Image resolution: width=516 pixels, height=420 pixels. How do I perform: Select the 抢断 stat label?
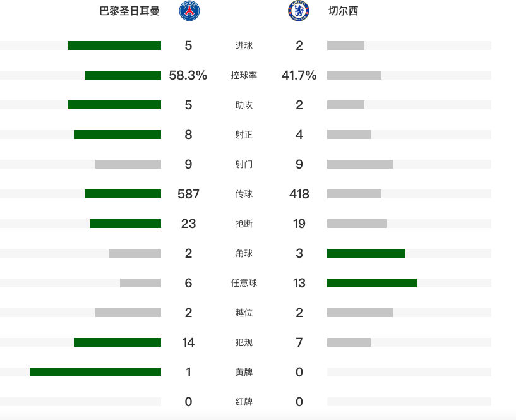(x=244, y=224)
